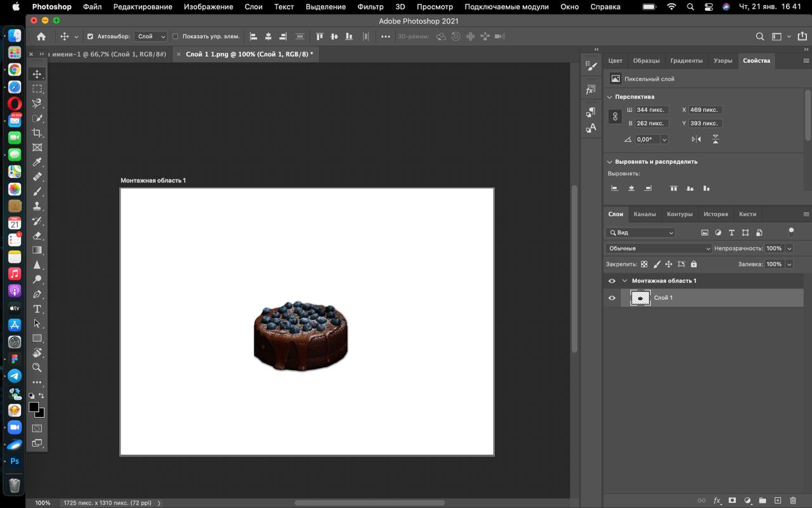Open the Фильтр menu
The height and width of the screenshot is (508, 812).
[370, 7]
